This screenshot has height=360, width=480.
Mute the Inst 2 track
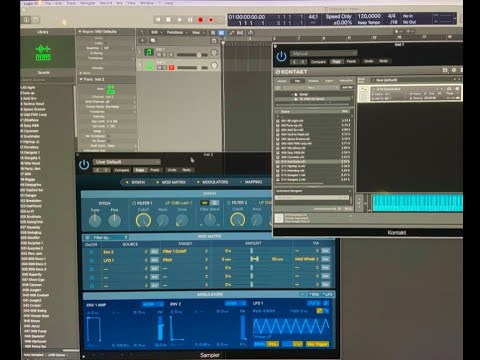point(159,68)
